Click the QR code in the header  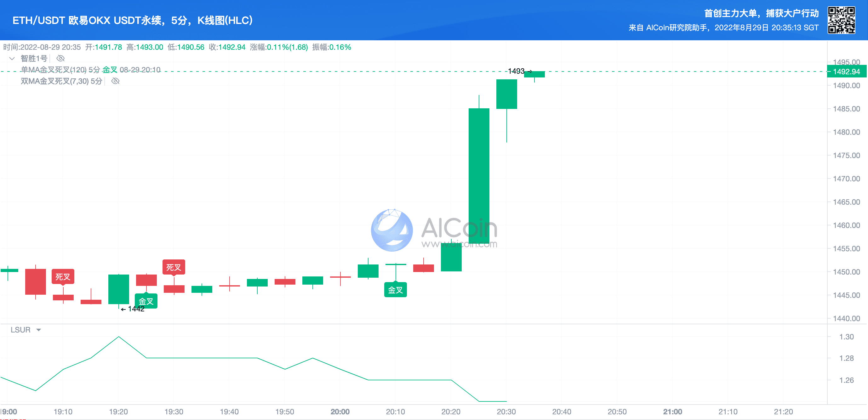(841, 20)
